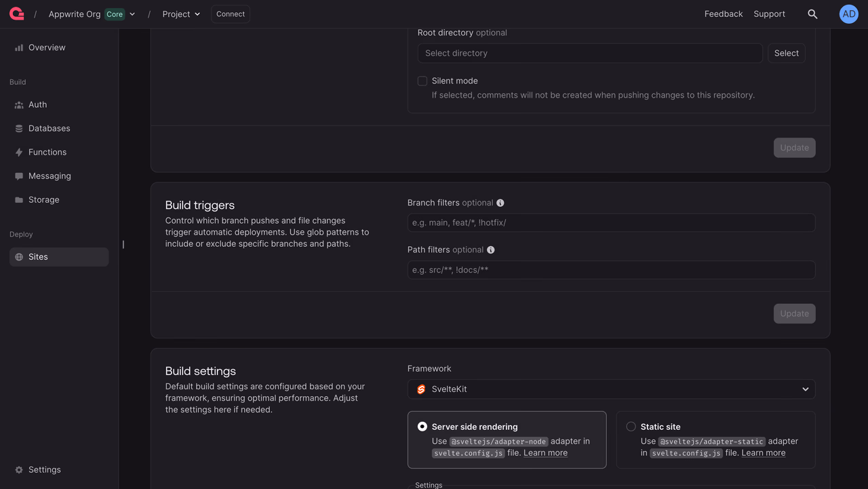Open the Feedback link

(724, 14)
